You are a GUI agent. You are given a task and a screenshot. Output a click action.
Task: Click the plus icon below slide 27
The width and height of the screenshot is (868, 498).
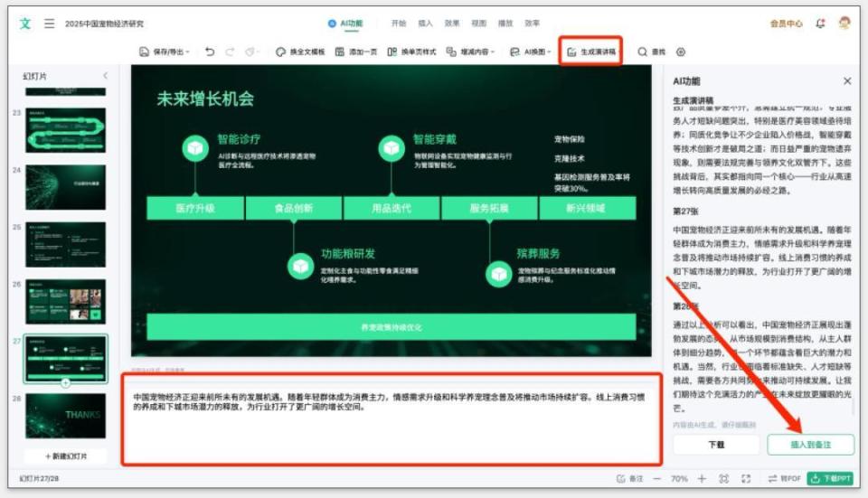(x=65, y=383)
